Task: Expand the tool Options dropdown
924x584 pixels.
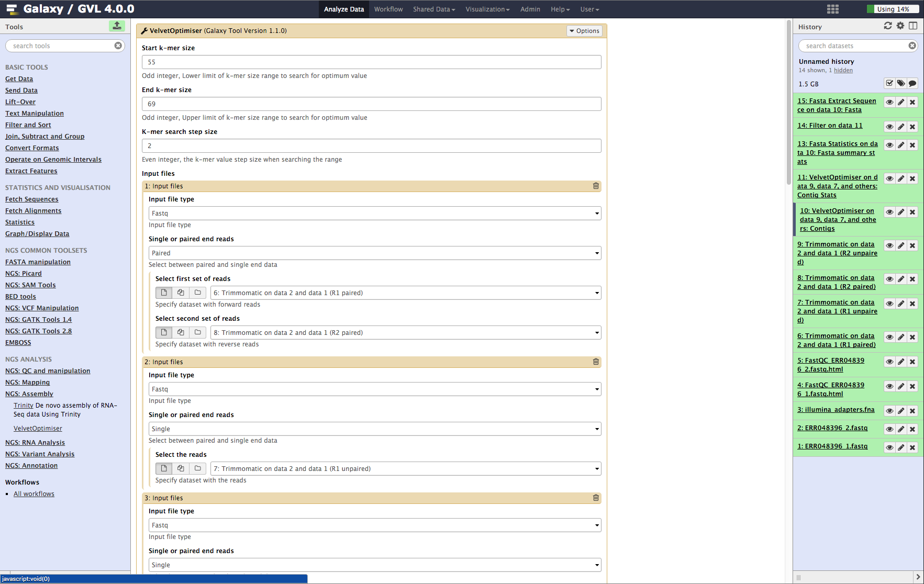Action: [x=584, y=31]
